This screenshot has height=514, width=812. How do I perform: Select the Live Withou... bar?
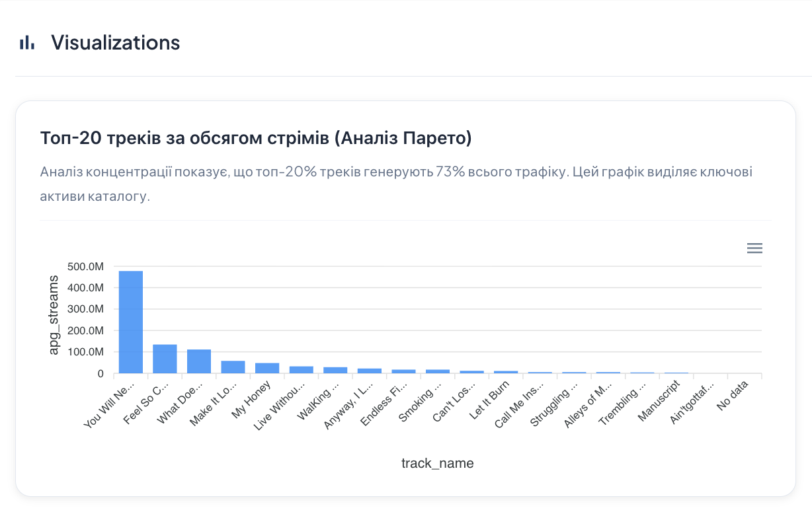click(302, 370)
